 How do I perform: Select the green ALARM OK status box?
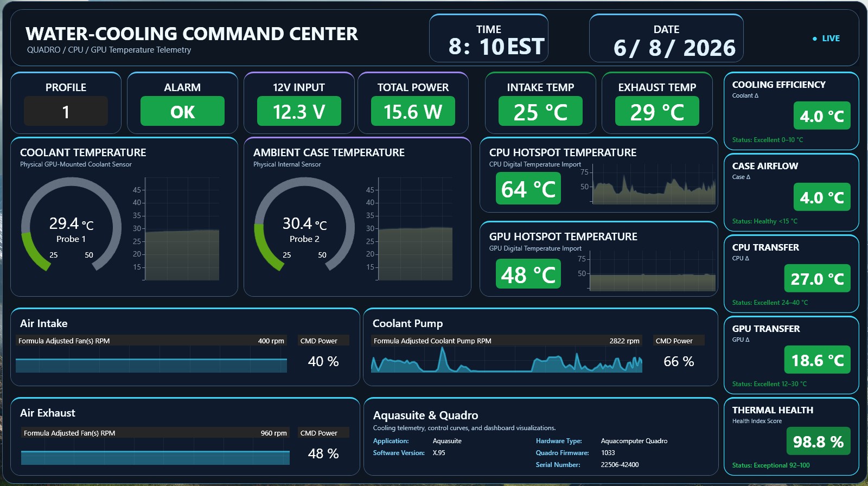182,111
